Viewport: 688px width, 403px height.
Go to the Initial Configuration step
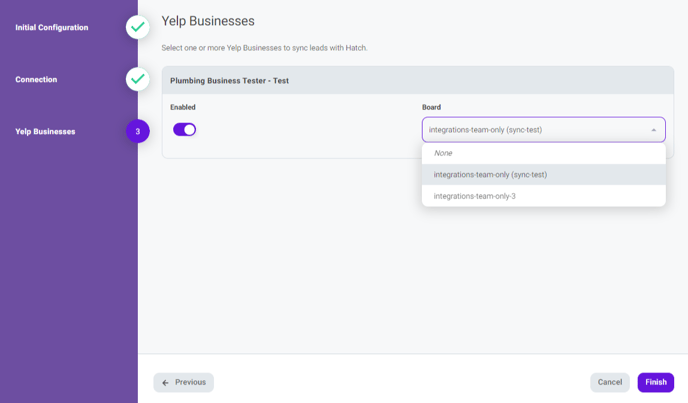(52, 28)
